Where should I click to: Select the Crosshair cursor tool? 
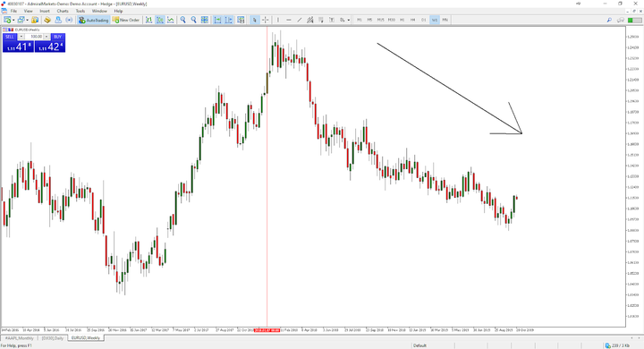coord(266,20)
